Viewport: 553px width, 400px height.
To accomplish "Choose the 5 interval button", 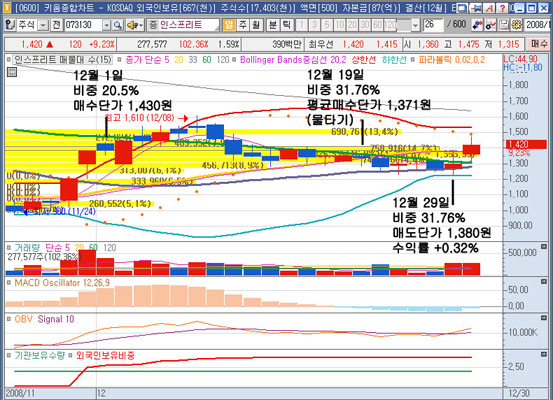I will click(x=327, y=25).
